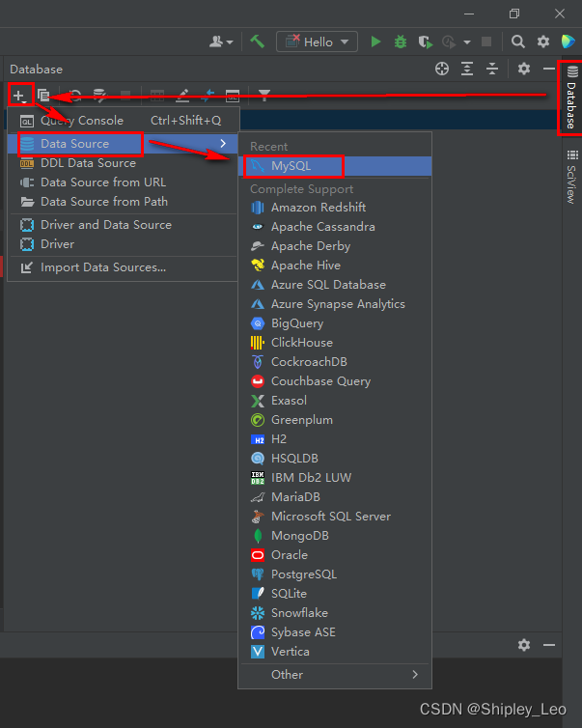Screen dimensions: 582x728
Task: Select MySQL under Recent
Action: click(335, 166)
